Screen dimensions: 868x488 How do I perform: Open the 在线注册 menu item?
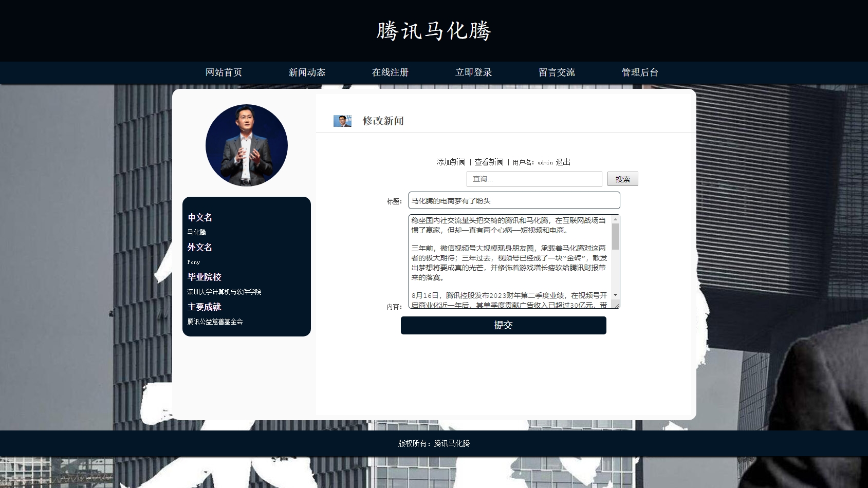pyautogui.click(x=390, y=72)
